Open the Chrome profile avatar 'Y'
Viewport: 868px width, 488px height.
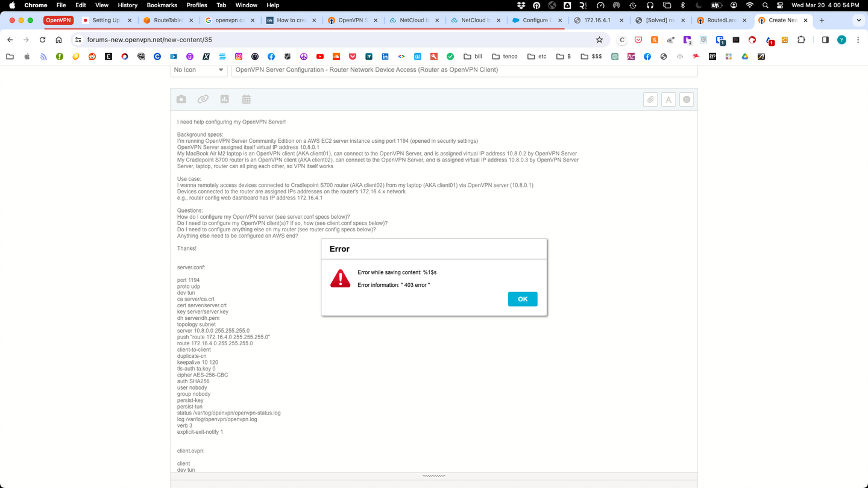click(842, 40)
